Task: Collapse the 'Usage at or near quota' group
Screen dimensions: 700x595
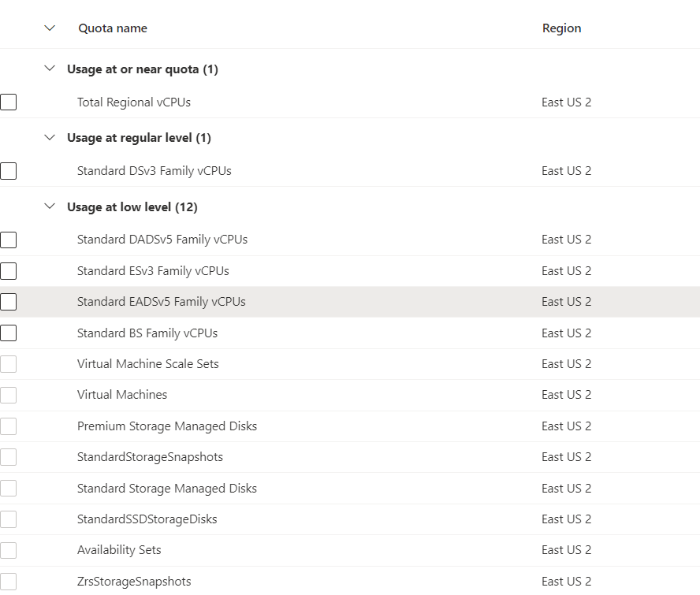Action: pyautogui.click(x=50, y=69)
